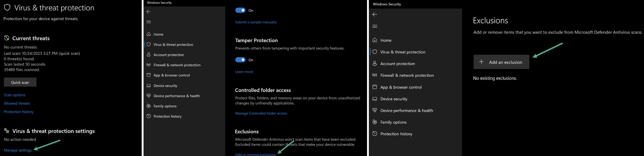
Task: Select App & browser control beside the Tamper Protection pane
Action: pyautogui.click(x=172, y=75)
